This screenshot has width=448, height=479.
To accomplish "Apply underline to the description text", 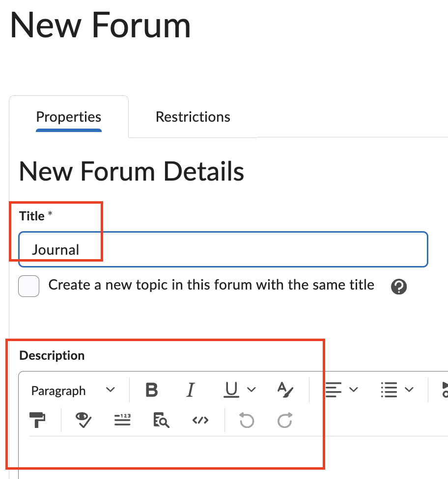I will tap(231, 390).
